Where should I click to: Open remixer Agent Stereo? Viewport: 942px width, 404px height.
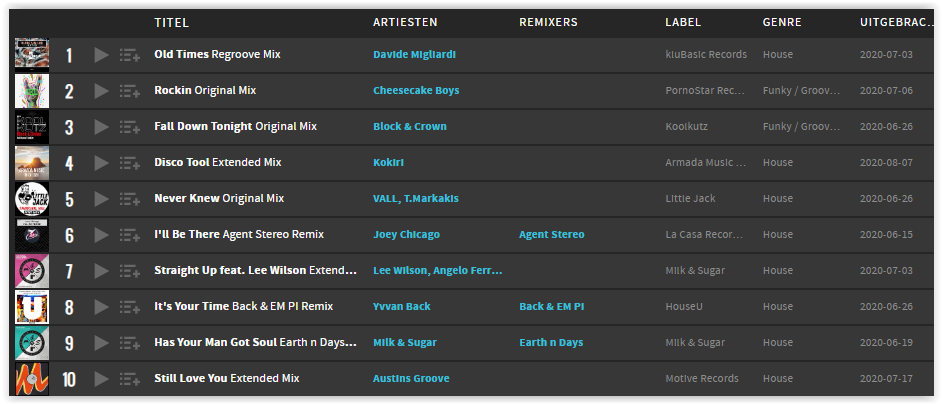tap(552, 234)
